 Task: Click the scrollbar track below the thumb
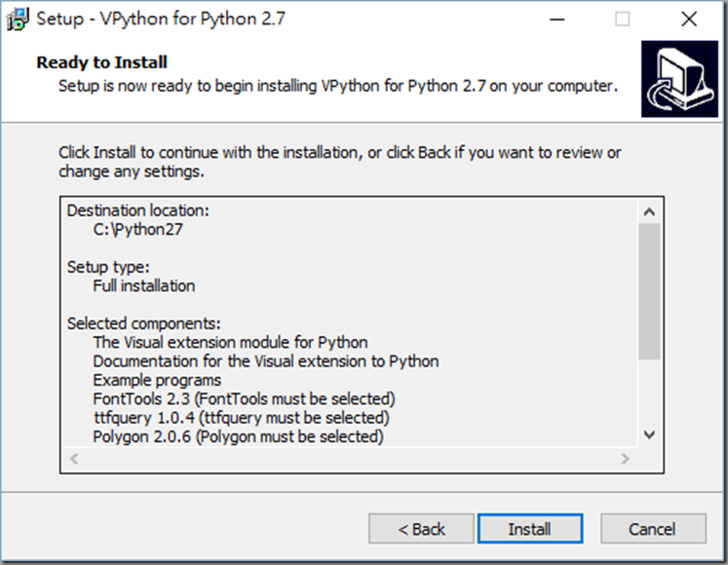point(649,392)
